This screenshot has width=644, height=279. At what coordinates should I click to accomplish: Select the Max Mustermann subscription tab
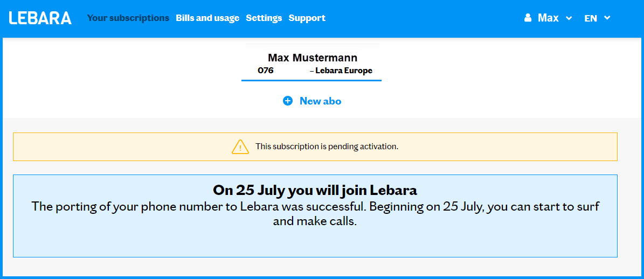312,58
